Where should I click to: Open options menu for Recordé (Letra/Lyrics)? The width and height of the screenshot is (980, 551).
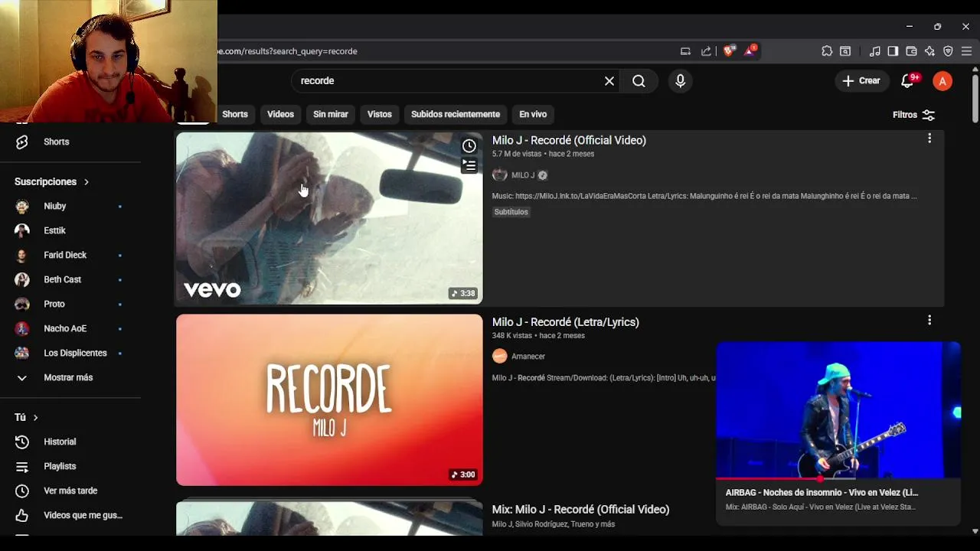pos(929,321)
